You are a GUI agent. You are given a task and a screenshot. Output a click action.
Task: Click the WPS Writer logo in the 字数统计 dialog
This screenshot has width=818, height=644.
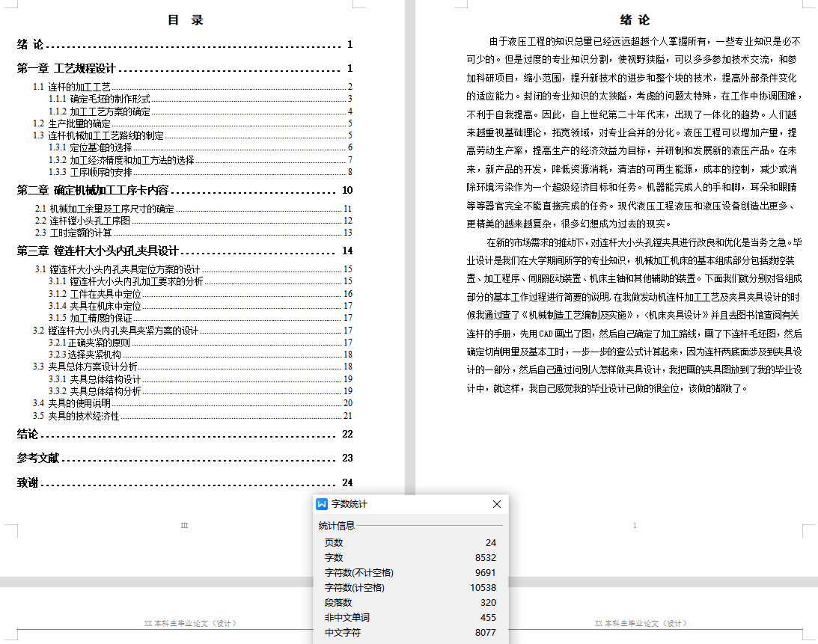[322, 503]
